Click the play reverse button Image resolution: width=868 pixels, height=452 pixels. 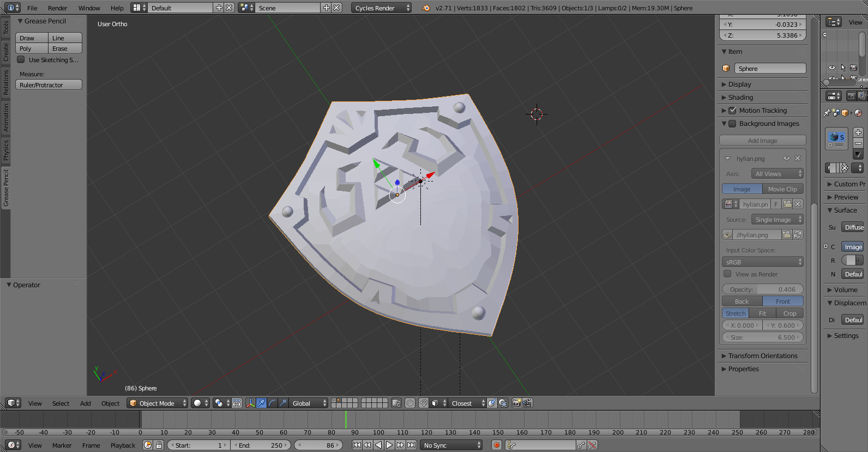[378, 445]
